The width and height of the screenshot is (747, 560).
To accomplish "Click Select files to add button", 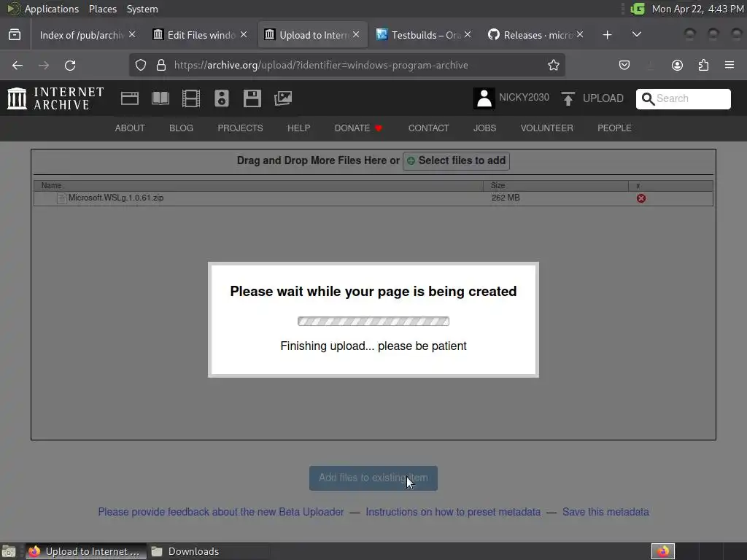I will [x=457, y=160].
